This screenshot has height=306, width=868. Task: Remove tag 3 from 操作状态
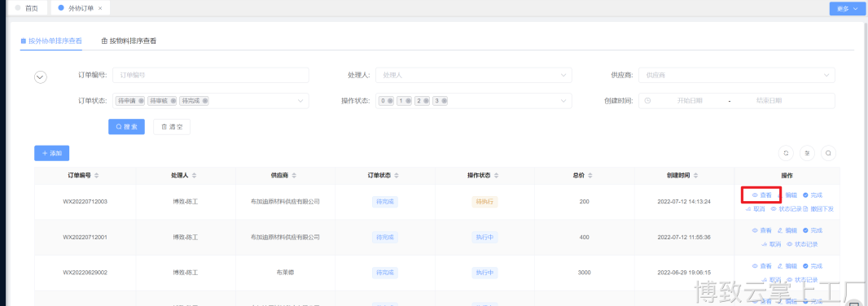pyautogui.click(x=444, y=101)
